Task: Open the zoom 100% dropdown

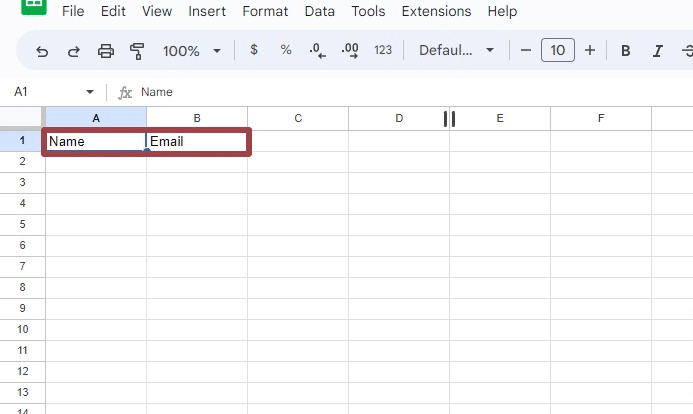Action: pyautogui.click(x=192, y=51)
